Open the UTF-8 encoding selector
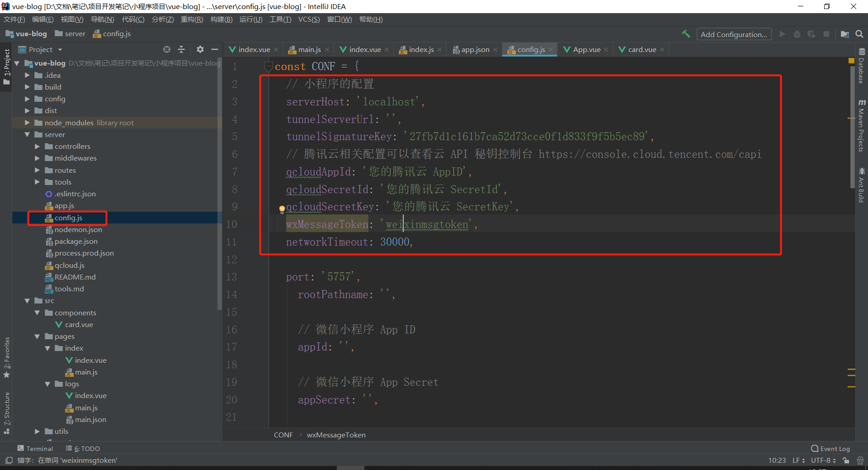The image size is (868, 470). tap(823, 461)
